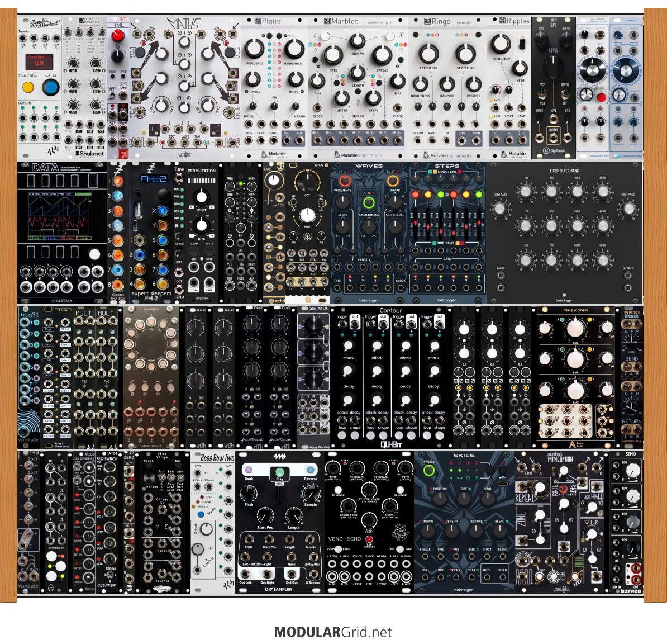Click the large blue-ringed knob on the Timbre module
667x644 pixels.
(626, 70)
